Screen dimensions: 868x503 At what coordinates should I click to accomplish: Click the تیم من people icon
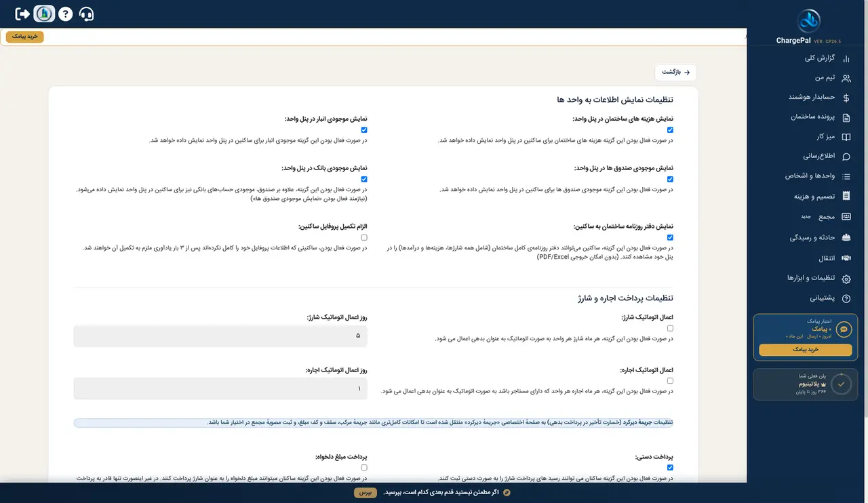[846, 78]
